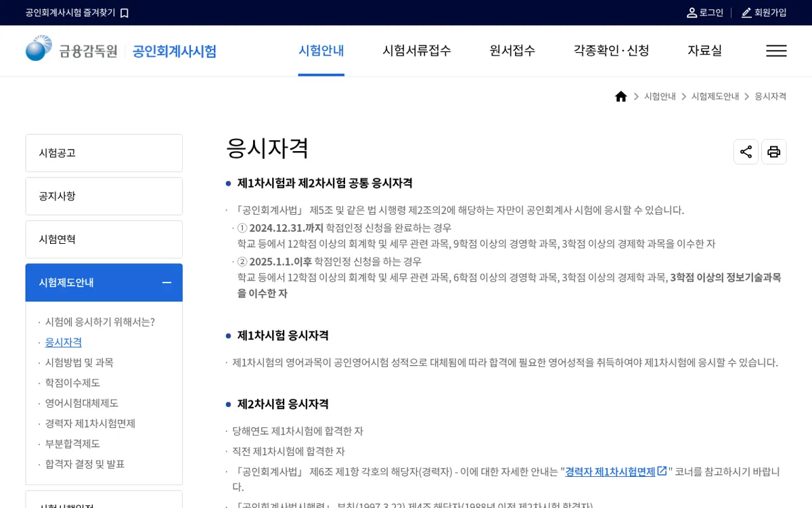Open the 각종확인·신청 top menu
Image resolution: width=812 pixels, height=508 pixels.
pyautogui.click(x=612, y=50)
